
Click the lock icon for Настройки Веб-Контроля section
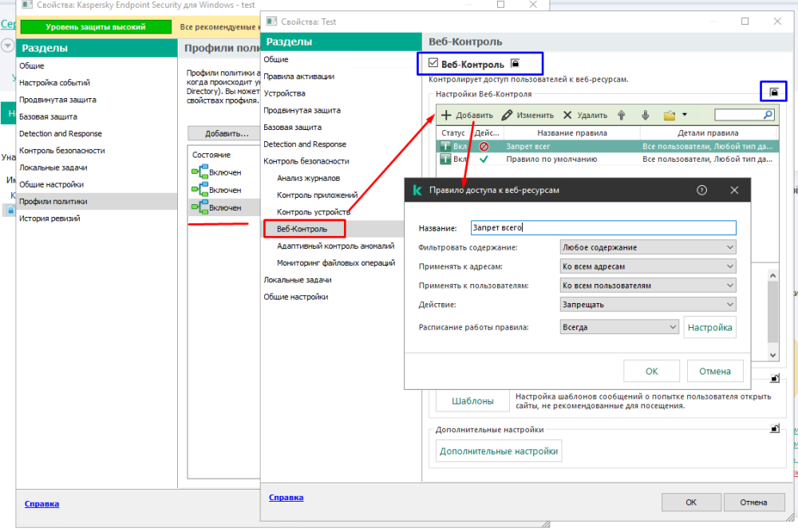pos(773,93)
